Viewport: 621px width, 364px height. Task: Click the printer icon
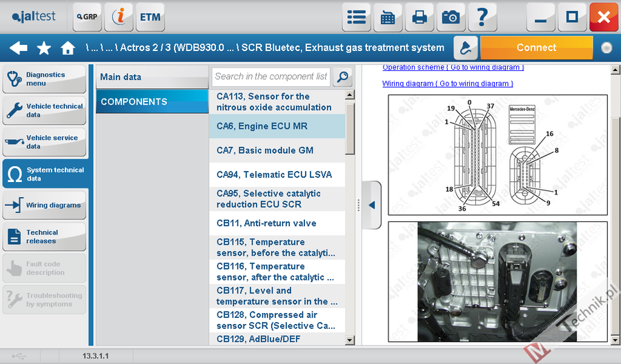point(420,17)
